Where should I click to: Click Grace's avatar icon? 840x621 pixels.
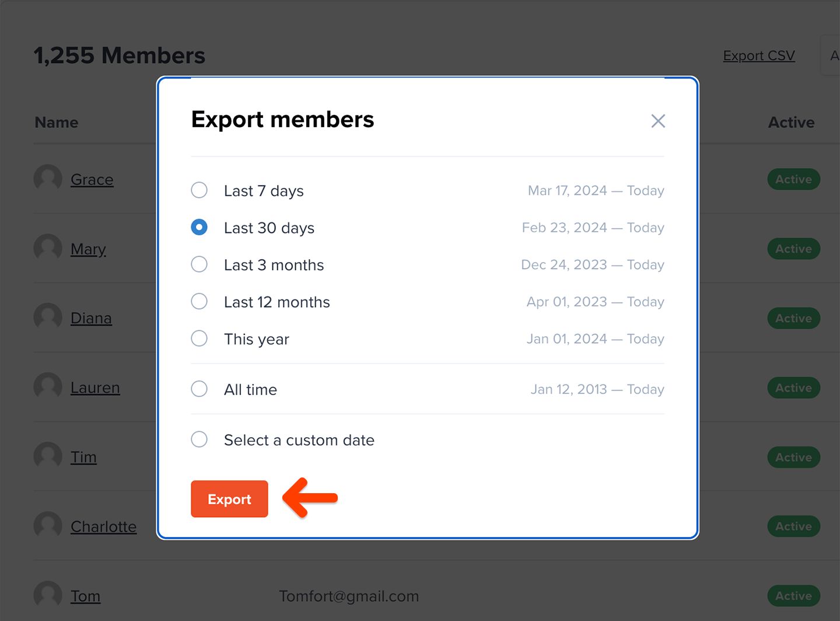click(x=47, y=179)
